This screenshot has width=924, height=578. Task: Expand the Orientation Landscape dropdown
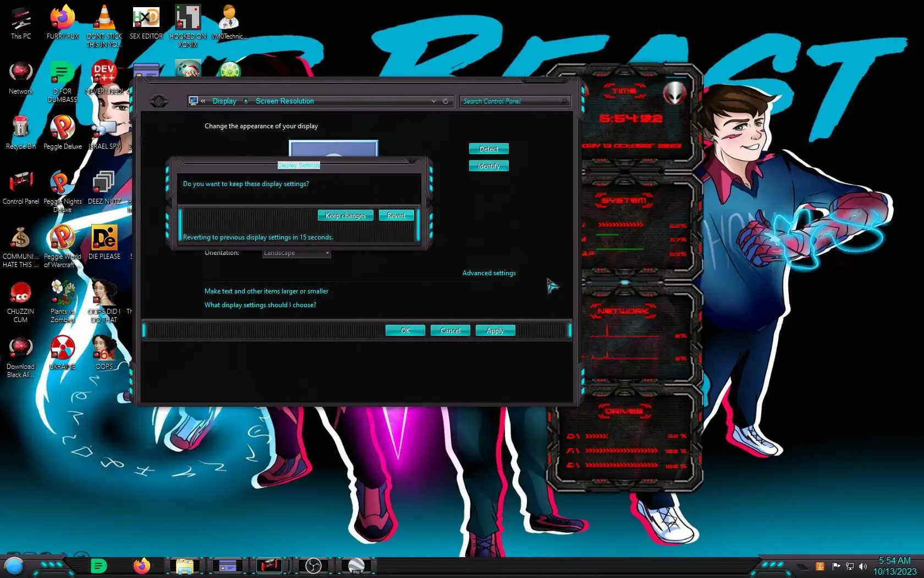pyautogui.click(x=296, y=253)
